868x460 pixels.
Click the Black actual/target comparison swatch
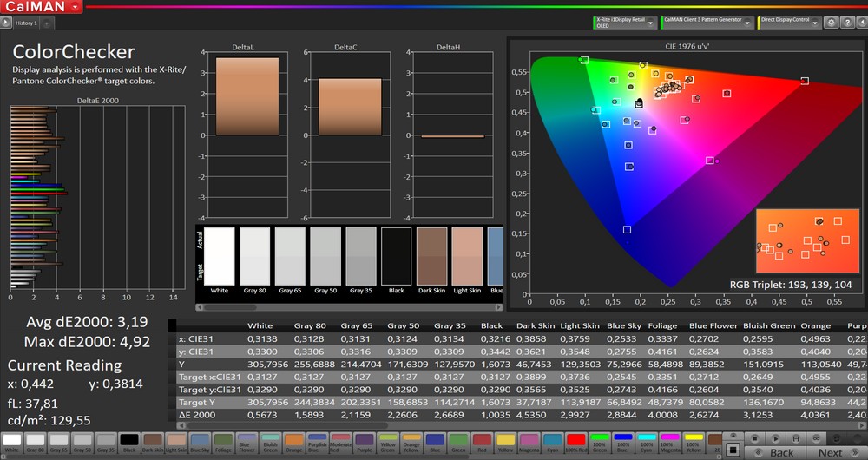pyautogui.click(x=397, y=256)
